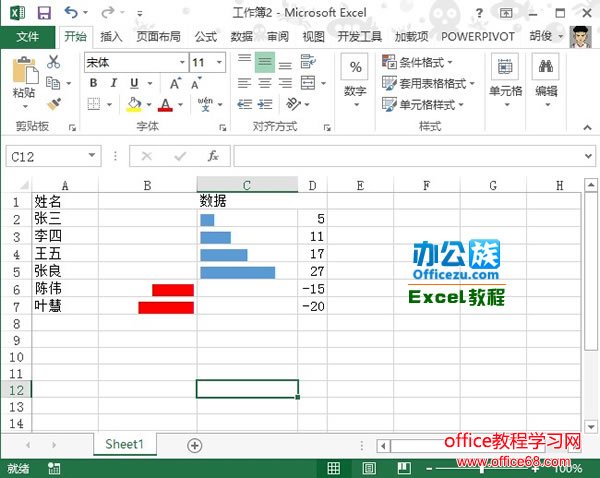Open the 数字 number format dropdown
The image size is (600, 478).
355,82
